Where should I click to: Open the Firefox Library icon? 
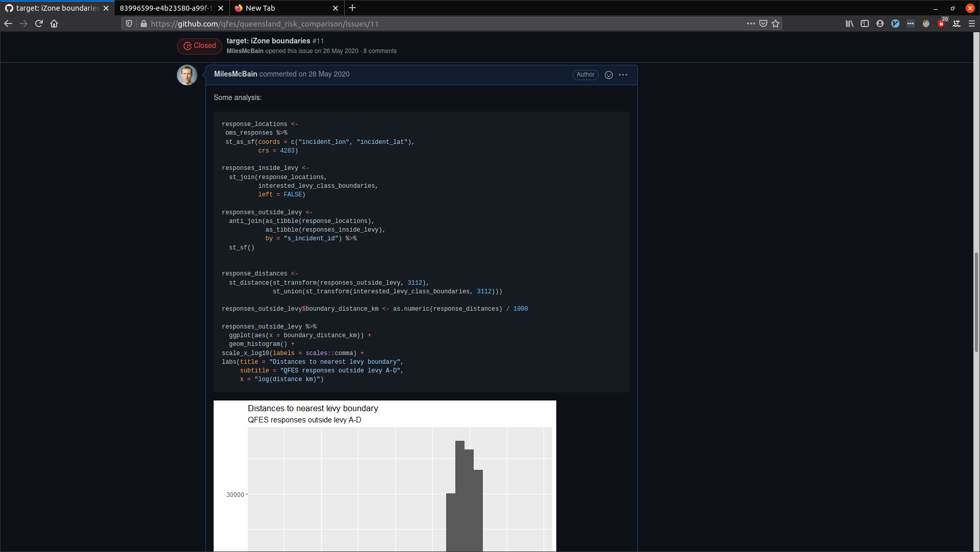click(x=849, y=23)
